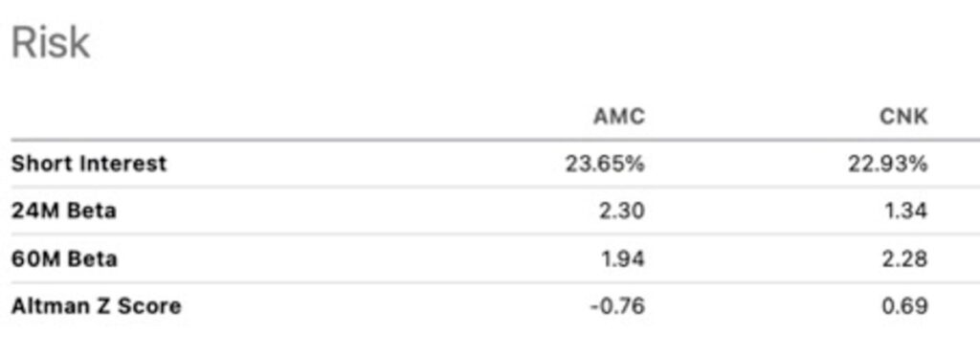Click the 60M Beta row label
The image size is (980, 357).
pos(64,258)
